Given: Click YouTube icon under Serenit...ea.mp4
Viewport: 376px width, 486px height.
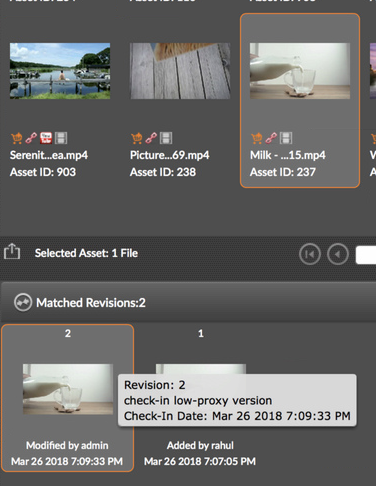Looking at the screenshot, I should [46, 138].
